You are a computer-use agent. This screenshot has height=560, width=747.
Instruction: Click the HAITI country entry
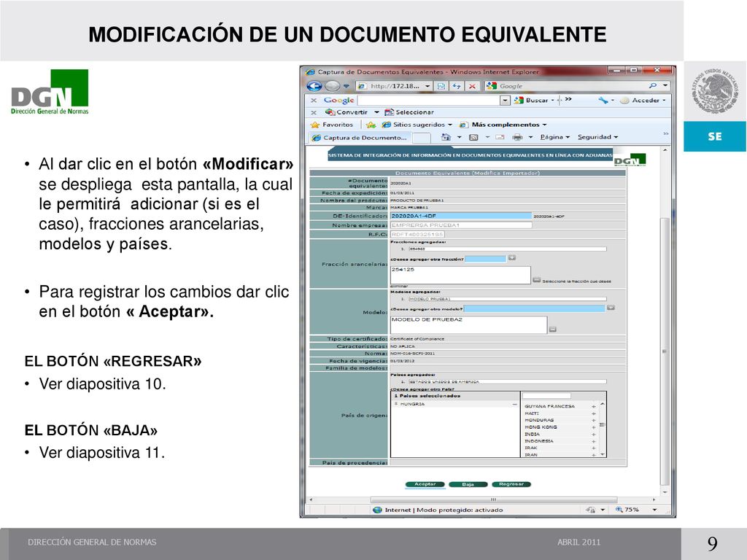pos(532,413)
